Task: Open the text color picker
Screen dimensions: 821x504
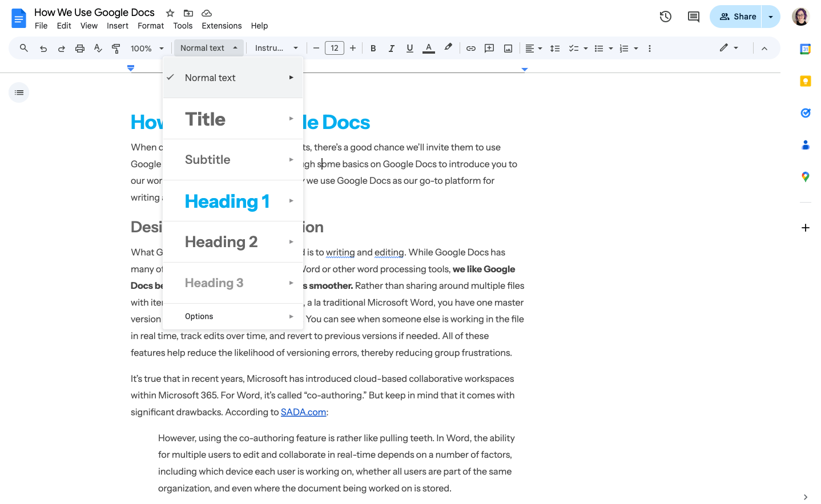Action: (429, 49)
